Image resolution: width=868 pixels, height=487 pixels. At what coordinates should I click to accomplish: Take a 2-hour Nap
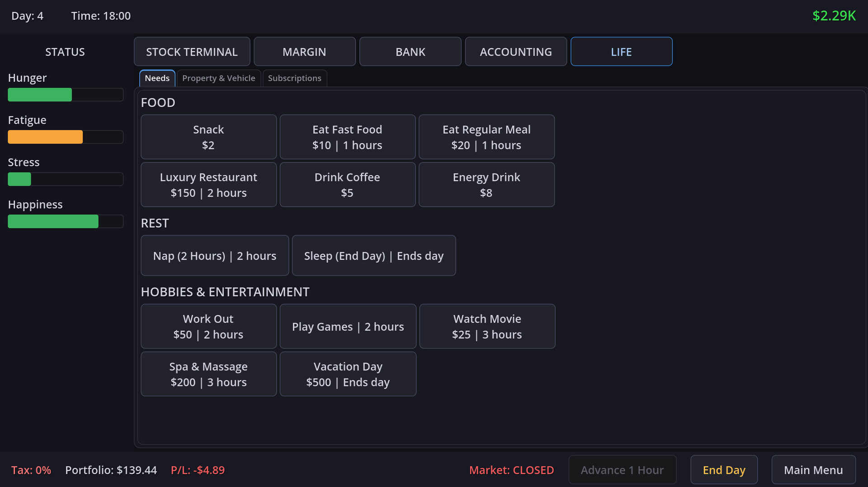(214, 256)
